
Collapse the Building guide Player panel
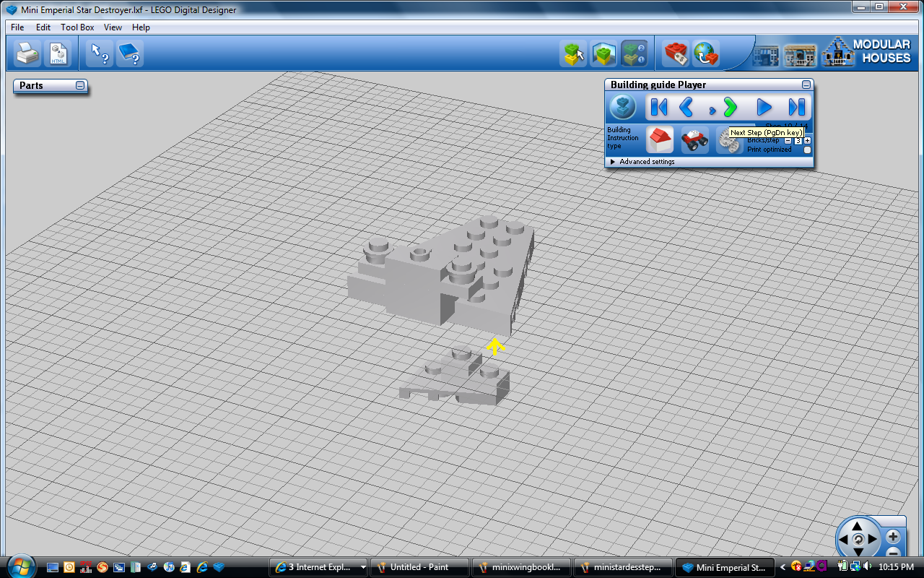[x=806, y=85]
